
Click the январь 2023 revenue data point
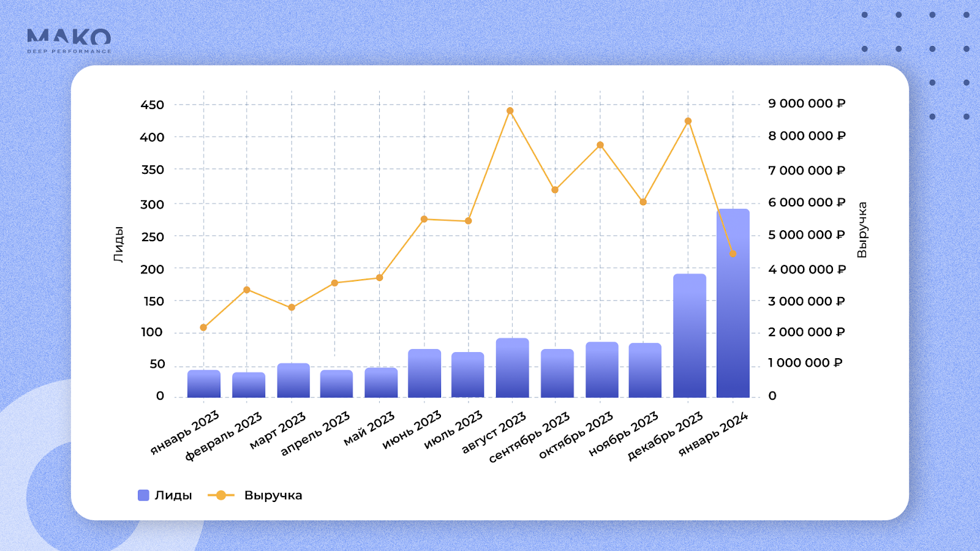[203, 328]
